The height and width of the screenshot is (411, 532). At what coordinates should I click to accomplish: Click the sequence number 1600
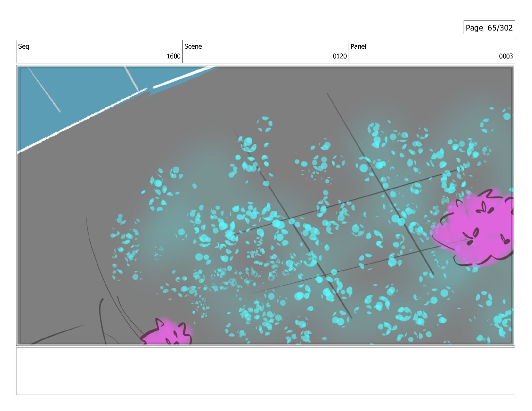174,56
